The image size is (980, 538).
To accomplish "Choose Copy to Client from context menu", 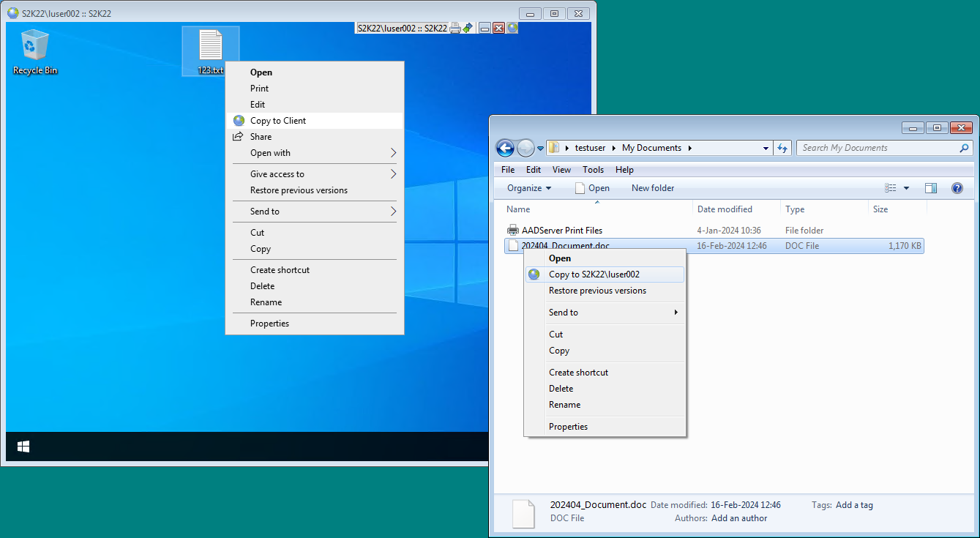I will [x=278, y=121].
